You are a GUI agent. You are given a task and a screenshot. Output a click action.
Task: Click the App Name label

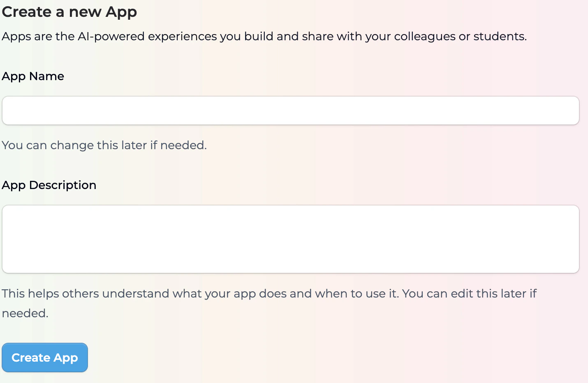click(33, 76)
